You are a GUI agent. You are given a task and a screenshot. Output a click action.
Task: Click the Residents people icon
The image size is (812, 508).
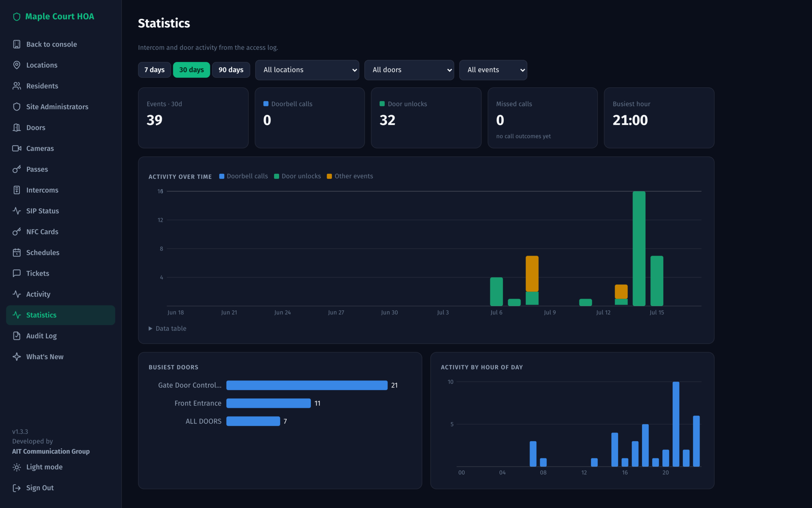point(16,86)
